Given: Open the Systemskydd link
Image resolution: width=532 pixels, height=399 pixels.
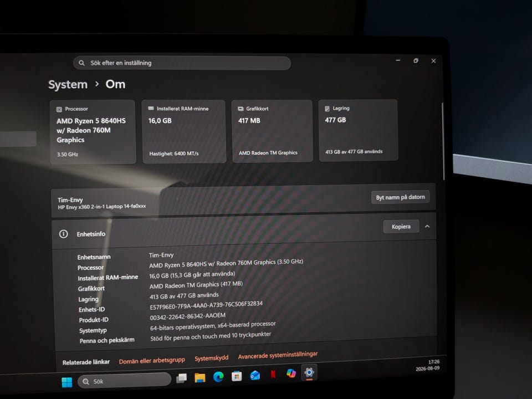Looking at the screenshot, I should 211,358.
